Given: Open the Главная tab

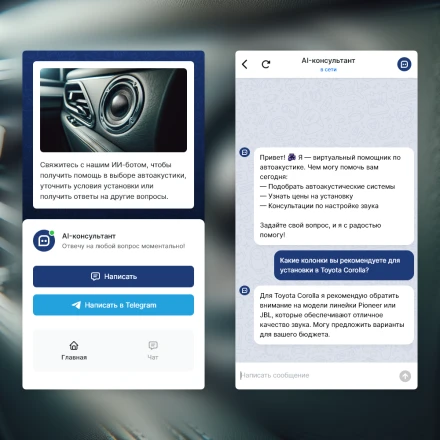Looking at the screenshot, I should pyautogui.click(x=74, y=350).
